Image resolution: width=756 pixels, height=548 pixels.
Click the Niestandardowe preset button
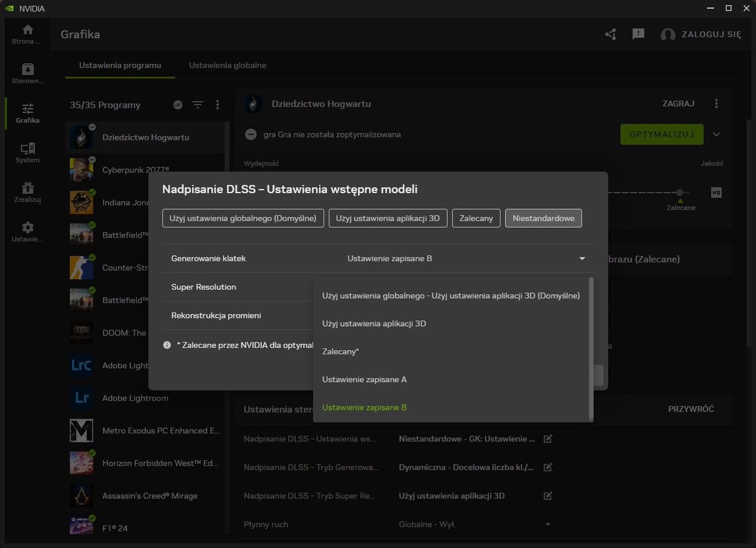[543, 218]
